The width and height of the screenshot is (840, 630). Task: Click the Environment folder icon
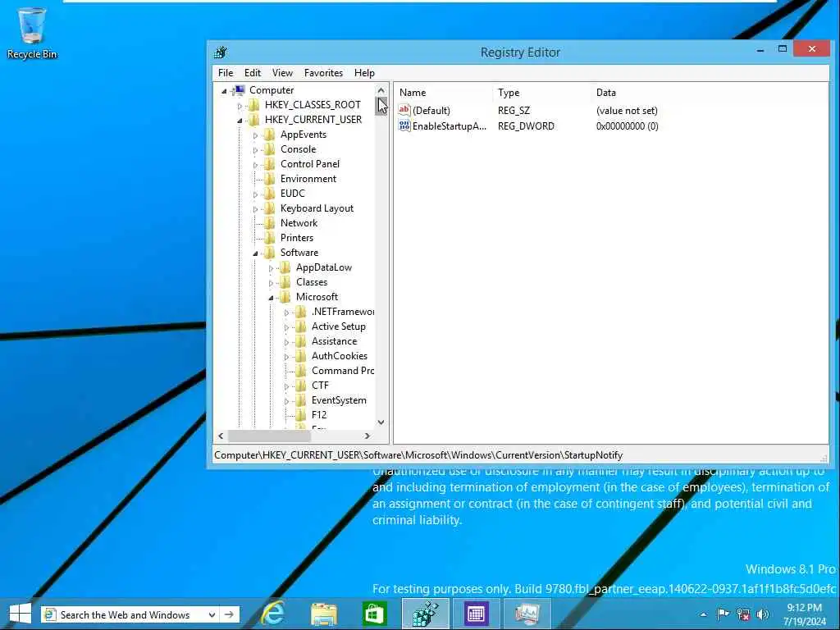tap(270, 178)
